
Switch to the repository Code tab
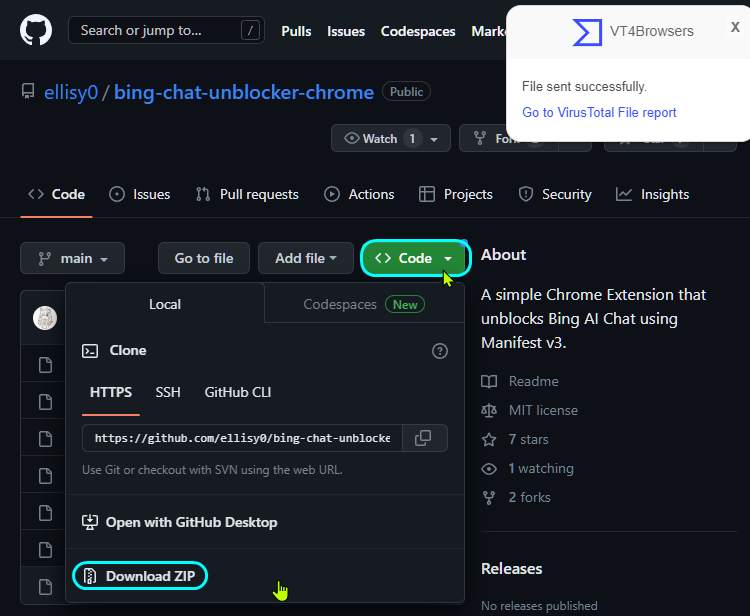point(56,194)
